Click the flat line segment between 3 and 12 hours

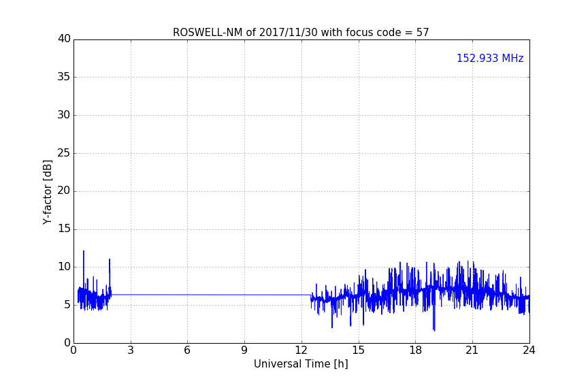211,295
